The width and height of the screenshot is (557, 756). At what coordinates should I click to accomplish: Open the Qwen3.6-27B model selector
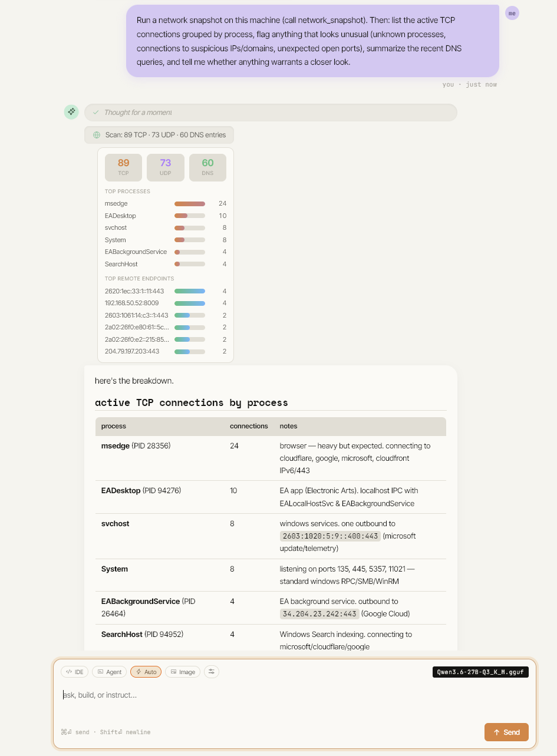pyautogui.click(x=480, y=672)
